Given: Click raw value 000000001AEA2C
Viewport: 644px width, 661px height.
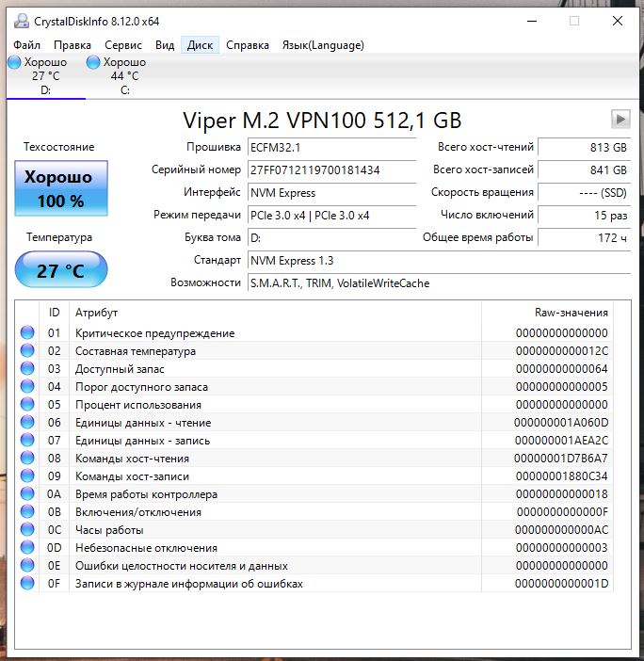Looking at the screenshot, I should [561, 441].
